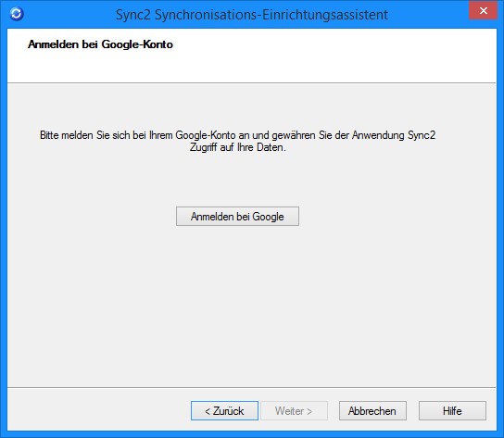Click the Sync2 icon in the title bar
504x438 pixels.
(17, 14)
